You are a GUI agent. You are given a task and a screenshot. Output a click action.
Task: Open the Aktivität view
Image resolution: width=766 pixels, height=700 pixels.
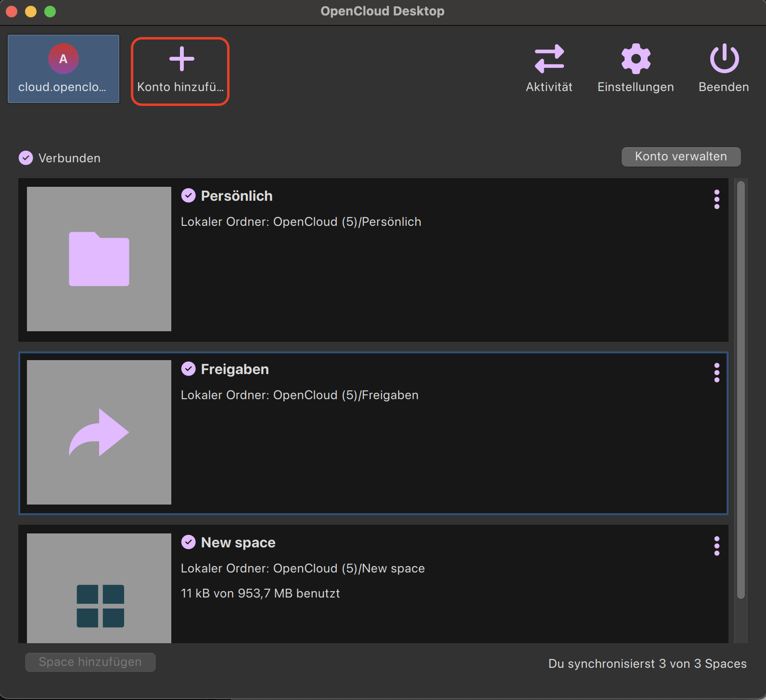tap(549, 69)
